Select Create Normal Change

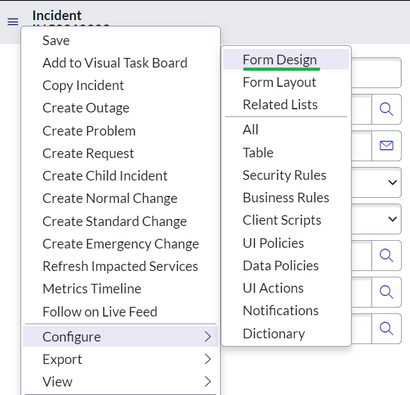coord(110,198)
